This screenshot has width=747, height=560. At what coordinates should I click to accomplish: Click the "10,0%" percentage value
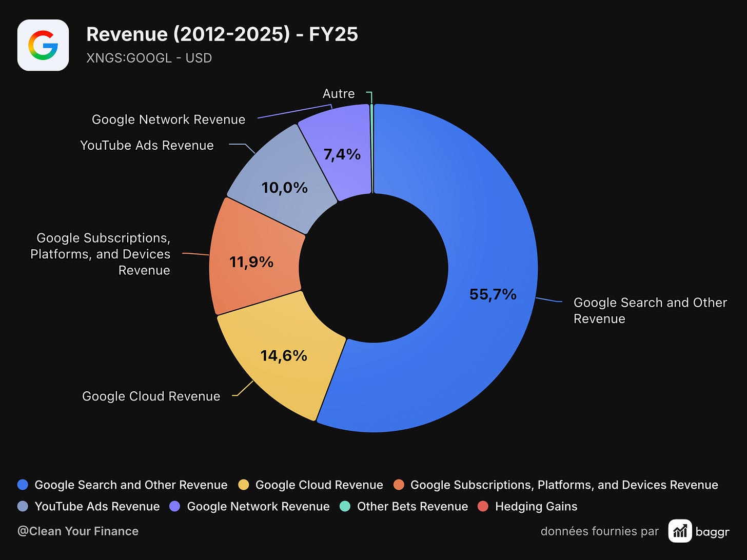pyautogui.click(x=285, y=188)
